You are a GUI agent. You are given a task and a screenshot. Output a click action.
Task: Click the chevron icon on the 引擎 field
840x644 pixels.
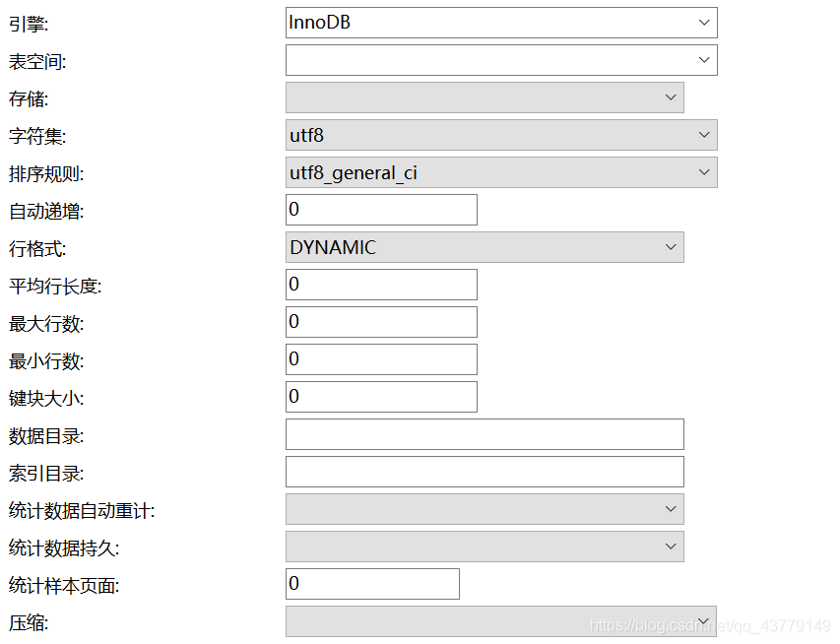(x=704, y=22)
